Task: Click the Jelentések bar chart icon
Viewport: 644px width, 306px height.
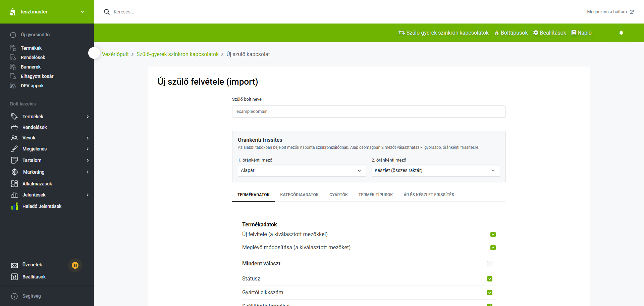Action: tap(14, 195)
